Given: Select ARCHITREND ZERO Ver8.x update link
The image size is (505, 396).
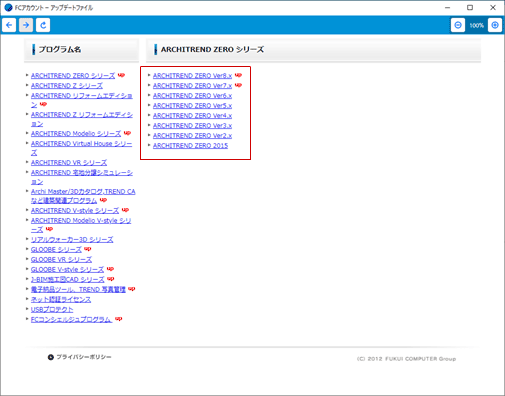Looking at the screenshot, I should pos(192,76).
